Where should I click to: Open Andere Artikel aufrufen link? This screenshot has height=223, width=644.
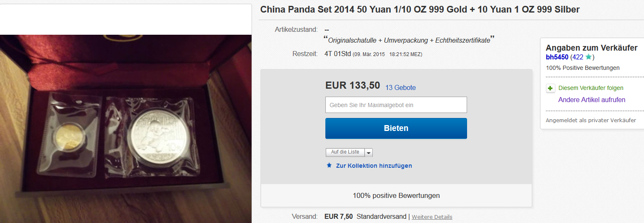(592, 100)
